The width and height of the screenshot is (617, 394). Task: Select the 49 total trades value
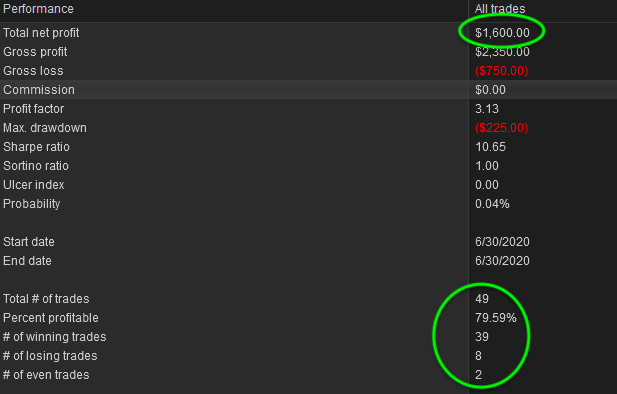(482, 299)
